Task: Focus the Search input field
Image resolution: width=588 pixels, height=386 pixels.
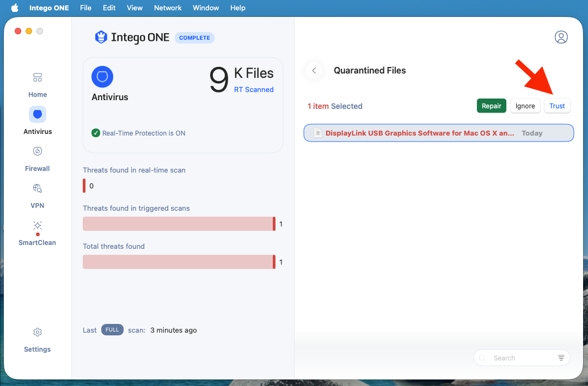Action: pyautogui.click(x=522, y=358)
